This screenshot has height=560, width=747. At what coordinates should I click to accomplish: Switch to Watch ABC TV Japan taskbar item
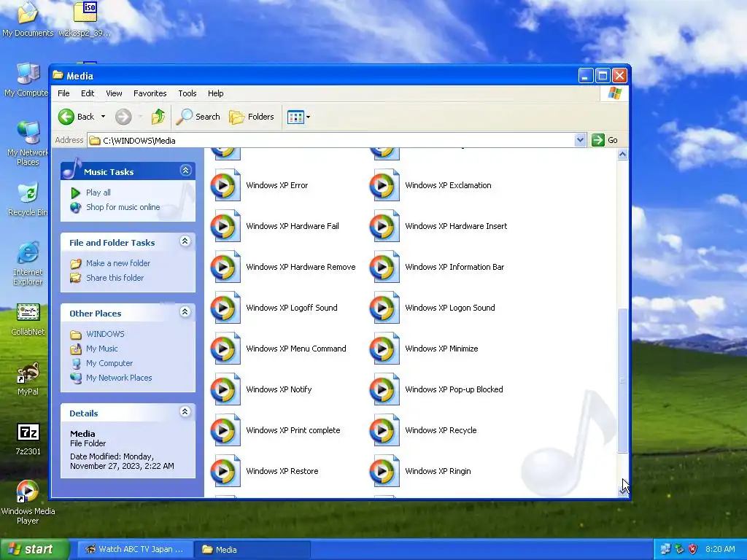coord(135,550)
